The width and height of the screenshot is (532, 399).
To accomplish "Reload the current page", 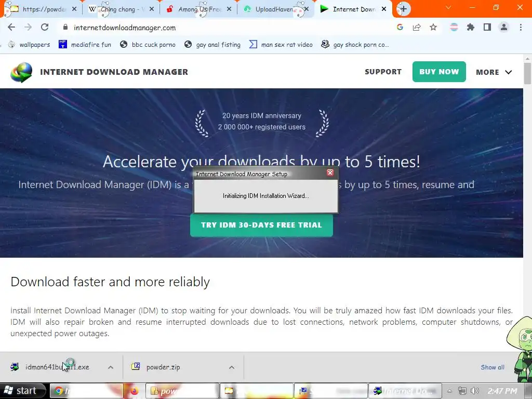I will click(45, 27).
